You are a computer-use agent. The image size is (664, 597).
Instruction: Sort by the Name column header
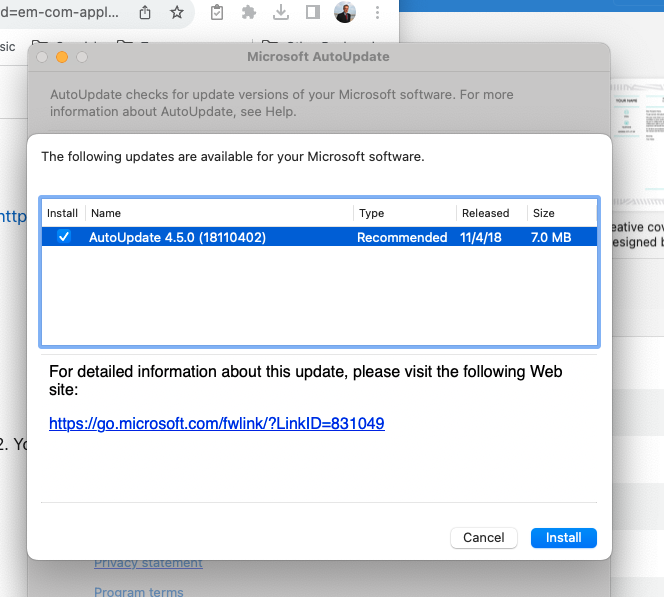(x=106, y=213)
